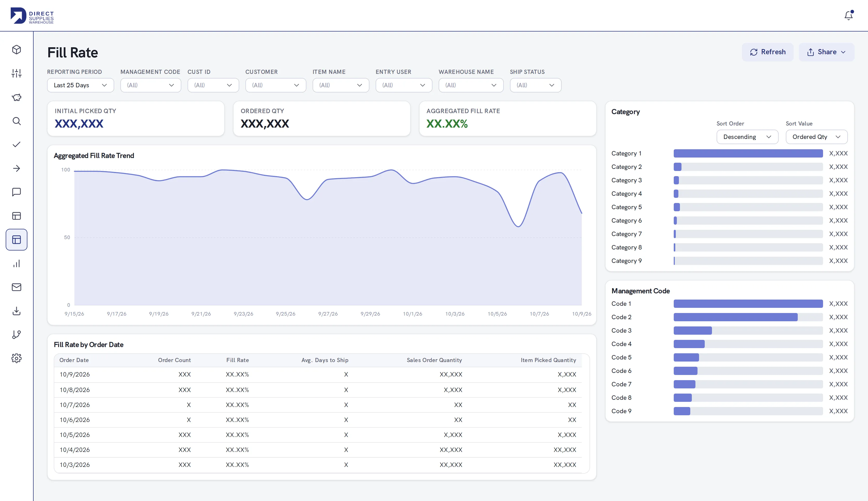Click the highlighted layout dashboard sidebar icon
This screenshot has width=868, height=501.
tap(17, 239)
